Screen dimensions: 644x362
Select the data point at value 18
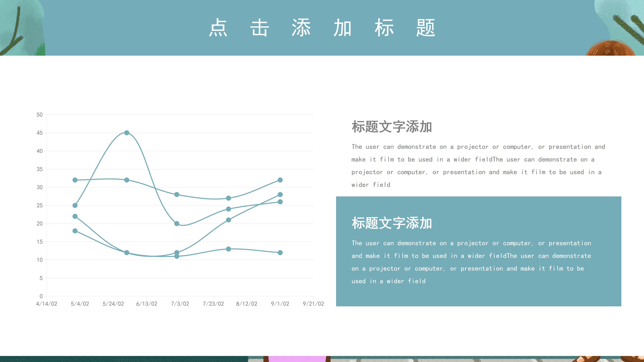pyautogui.click(x=75, y=231)
